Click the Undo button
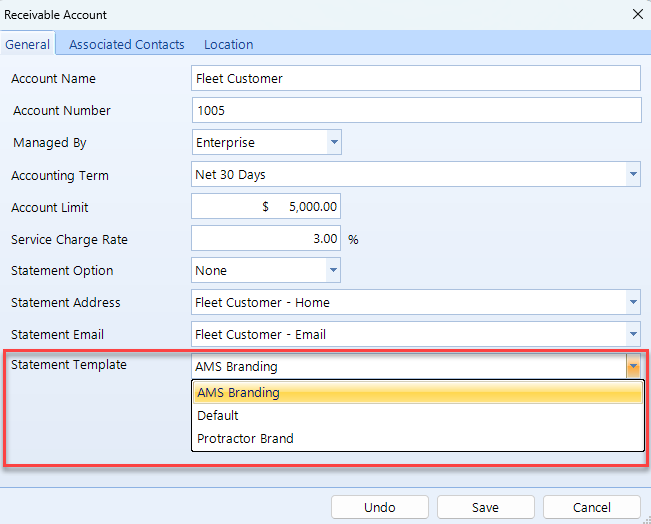651x524 pixels. (x=379, y=507)
